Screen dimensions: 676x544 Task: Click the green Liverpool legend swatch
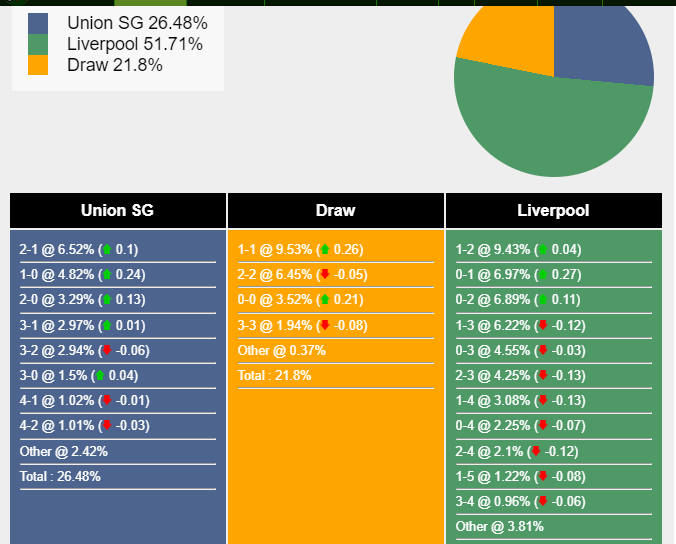point(38,44)
